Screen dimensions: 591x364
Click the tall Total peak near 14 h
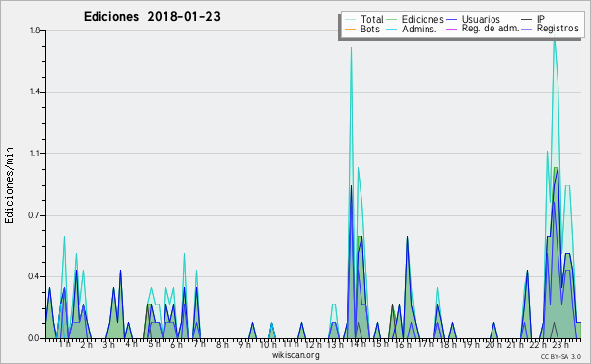pyautogui.click(x=351, y=48)
